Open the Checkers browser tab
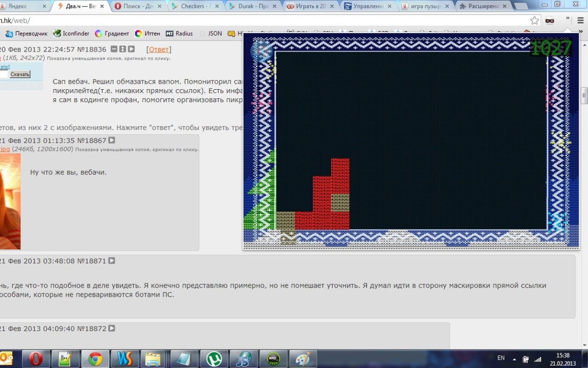Viewport: 588px width, 368px height. pos(195,6)
